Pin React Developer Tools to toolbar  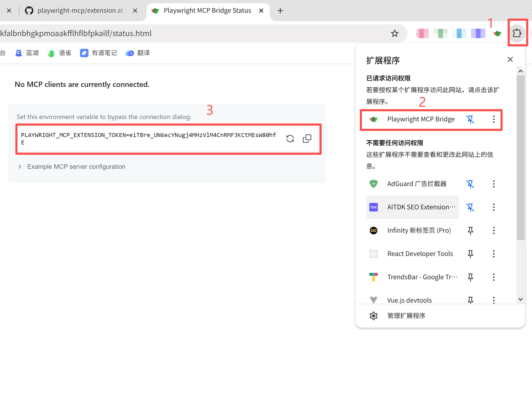pyautogui.click(x=470, y=254)
